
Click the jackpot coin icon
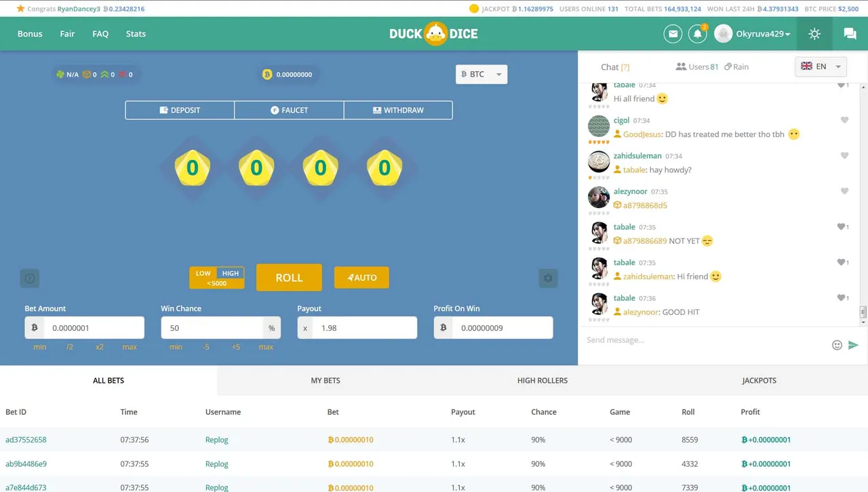click(474, 9)
